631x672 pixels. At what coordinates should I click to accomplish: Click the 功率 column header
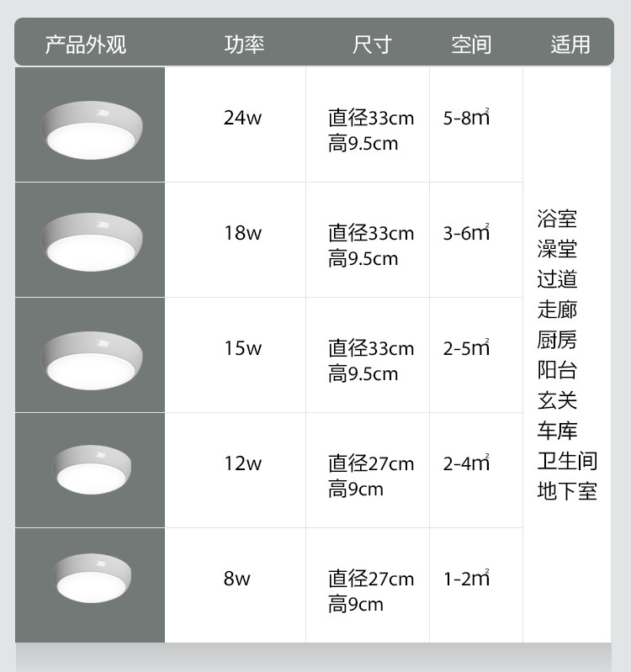click(x=244, y=45)
